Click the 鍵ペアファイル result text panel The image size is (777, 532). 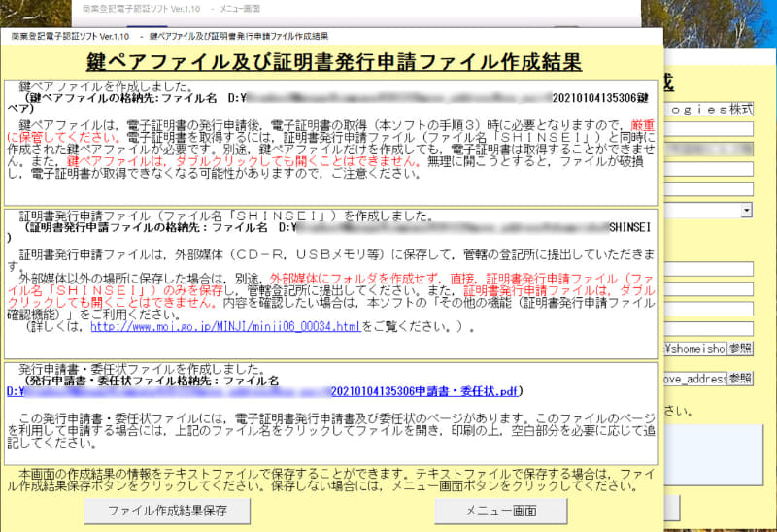[x=330, y=143]
